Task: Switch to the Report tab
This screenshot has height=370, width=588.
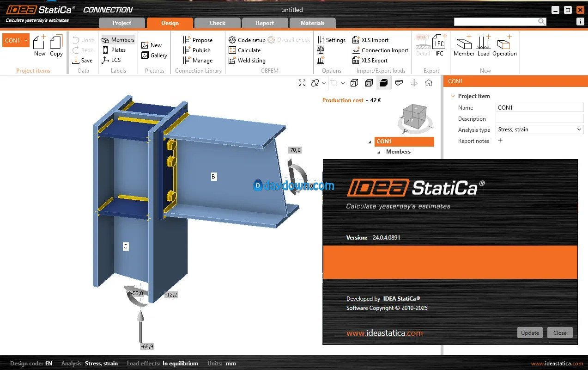Action: (265, 23)
